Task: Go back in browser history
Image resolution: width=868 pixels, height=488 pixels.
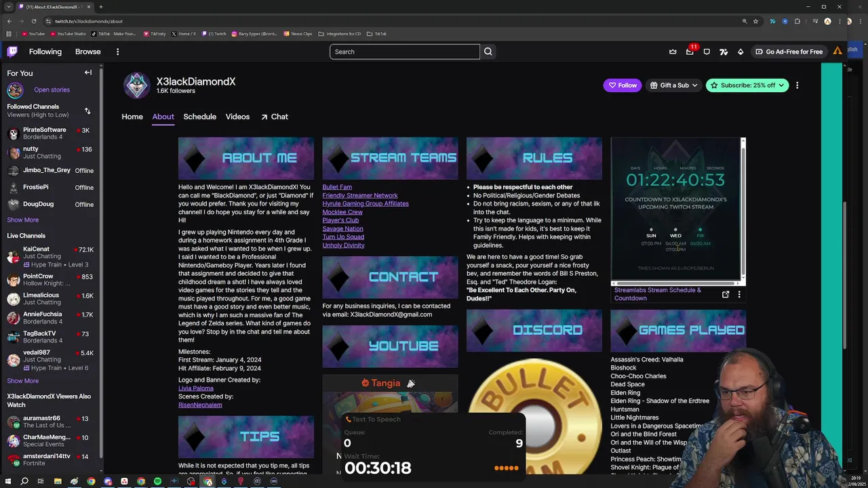Action: tap(9, 21)
